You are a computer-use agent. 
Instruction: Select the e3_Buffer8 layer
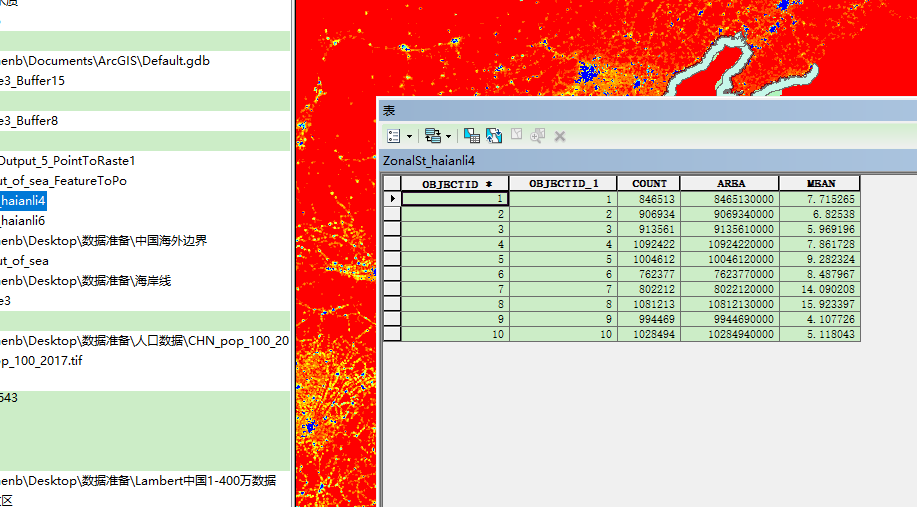click(x=29, y=120)
